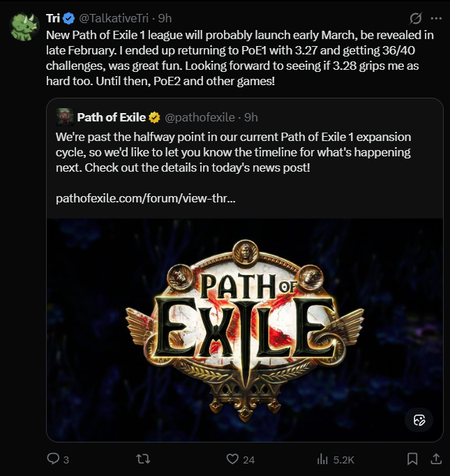The image size is (450, 476).
Task: Open view analytics bar chart icon
Action: point(323,459)
